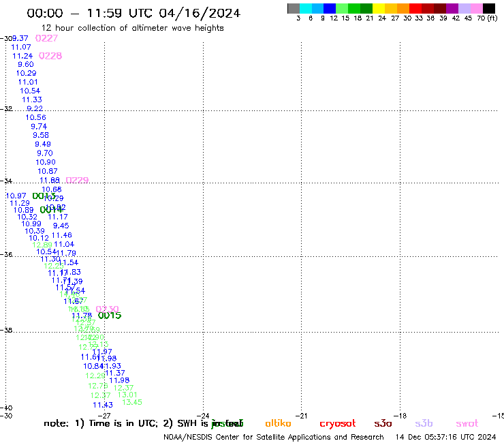Select the reading 11.37
Screen dimensions: 504x443
click(x=115, y=373)
